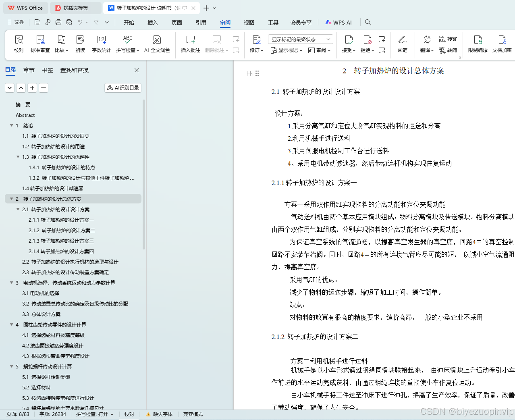The width and height of the screenshot is (515, 420).
Task: Switch to the 插入 ribbon tab
Action: [153, 23]
